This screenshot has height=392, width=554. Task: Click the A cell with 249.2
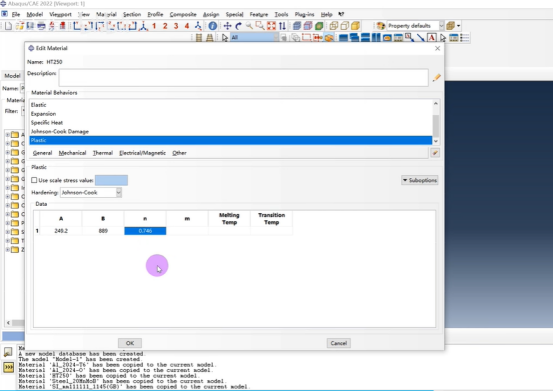point(61,231)
